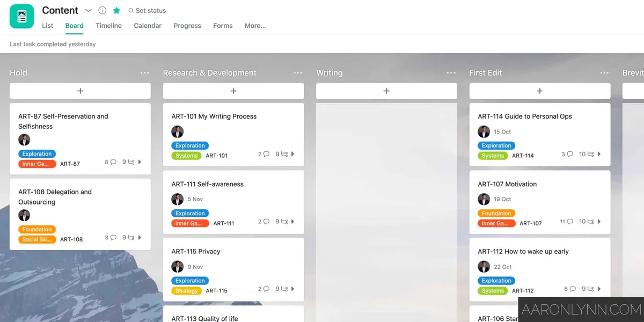Toggle the favorite star for the Content project
This screenshot has width=644, height=322.
[x=115, y=10]
